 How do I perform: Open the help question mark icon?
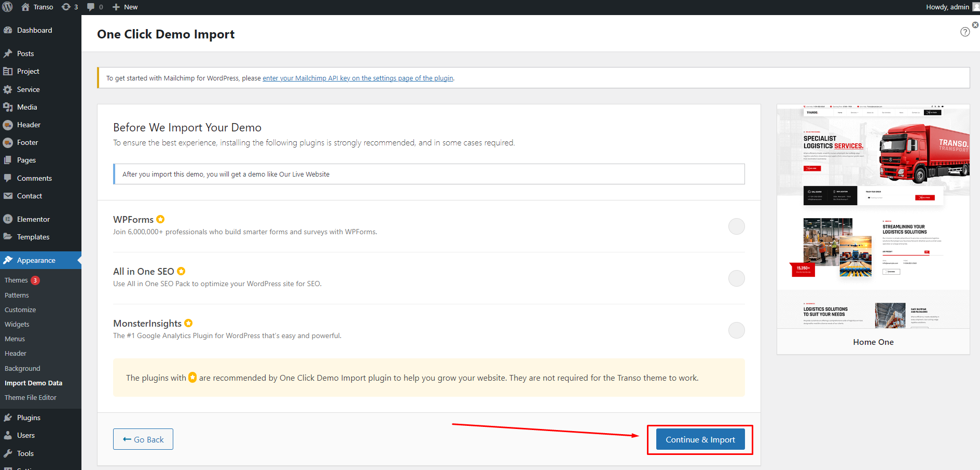pyautogui.click(x=965, y=32)
